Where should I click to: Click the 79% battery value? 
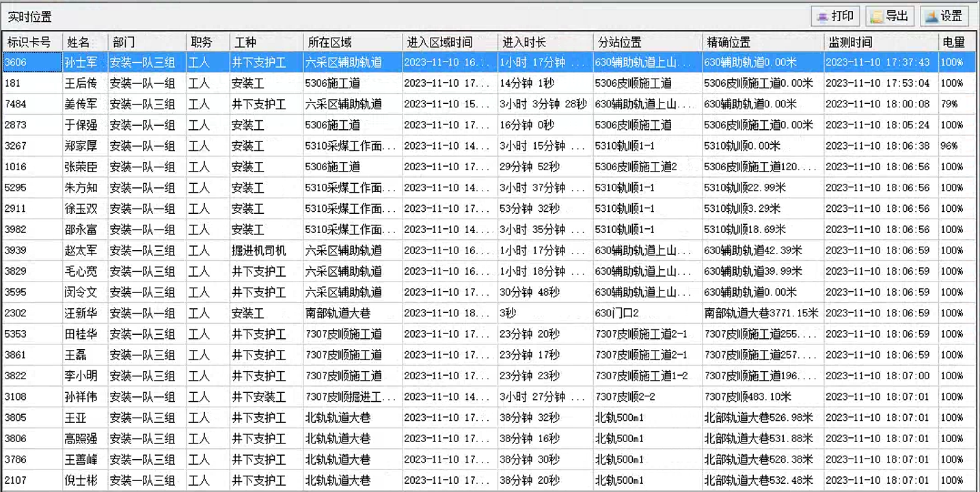[949, 105]
